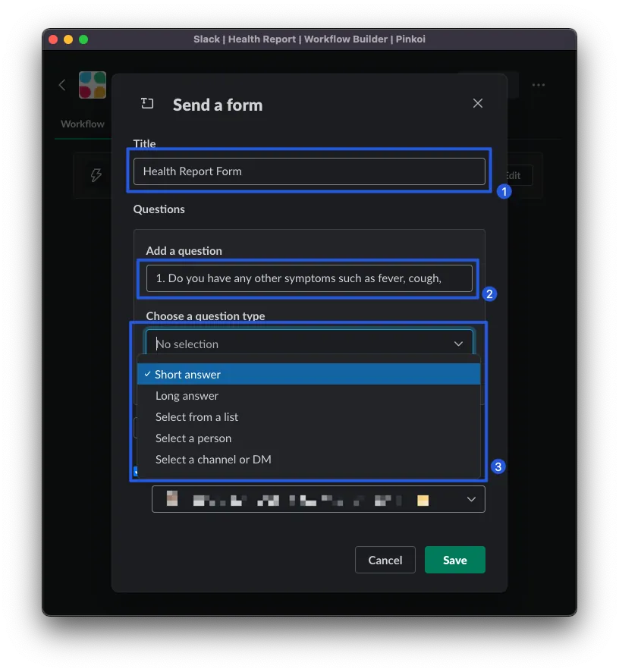Click the colorful Health Report workflow icon
Screen dimensions: 619x672
93,85
